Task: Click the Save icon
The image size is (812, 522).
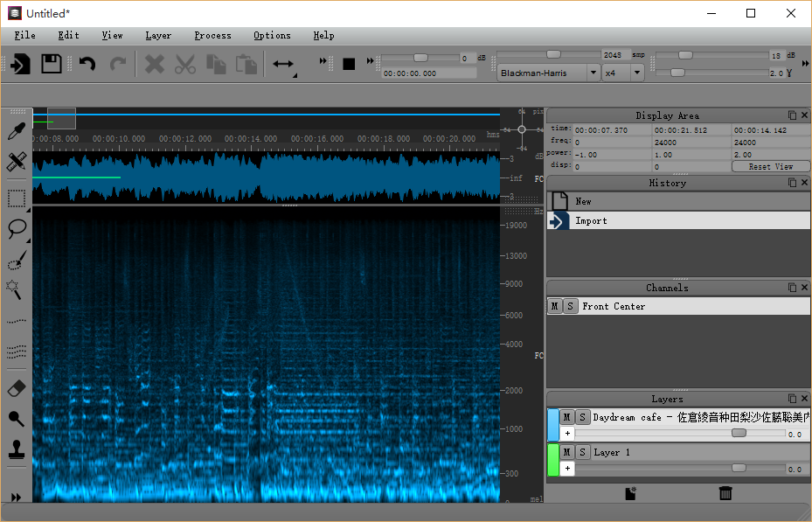Action: coord(50,63)
